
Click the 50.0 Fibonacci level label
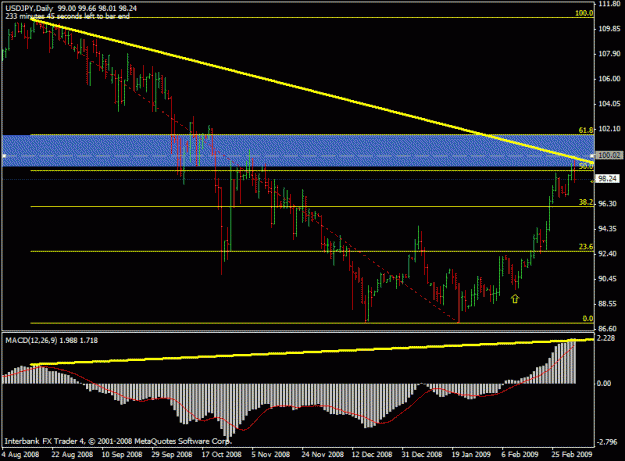point(586,166)
